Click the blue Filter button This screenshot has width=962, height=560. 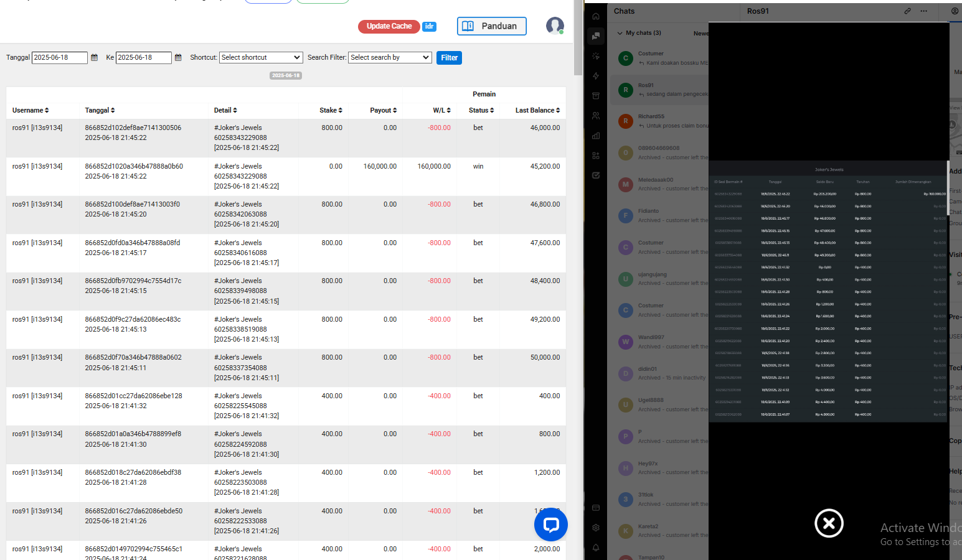click(x=449, y=58)
